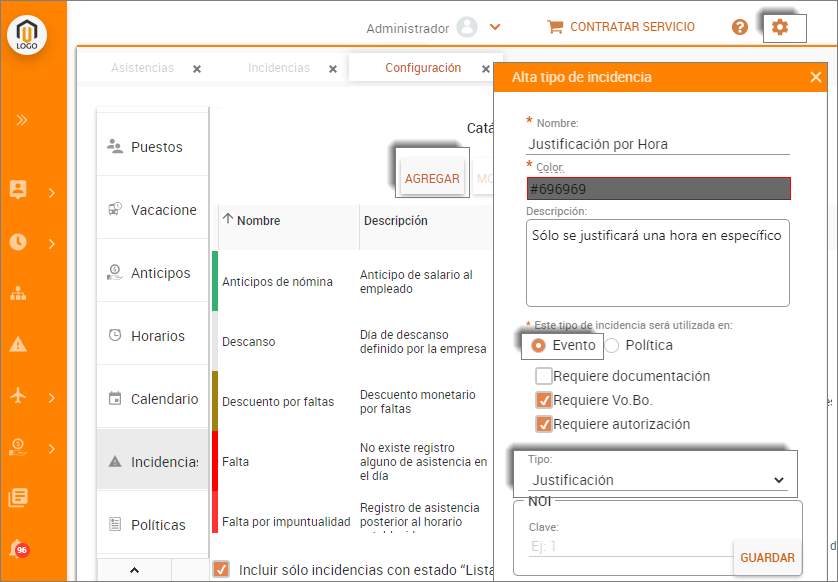Expand the Administrador user menu chevron
Viewport: 838px width, 582px height.
(x=495, y=28)
